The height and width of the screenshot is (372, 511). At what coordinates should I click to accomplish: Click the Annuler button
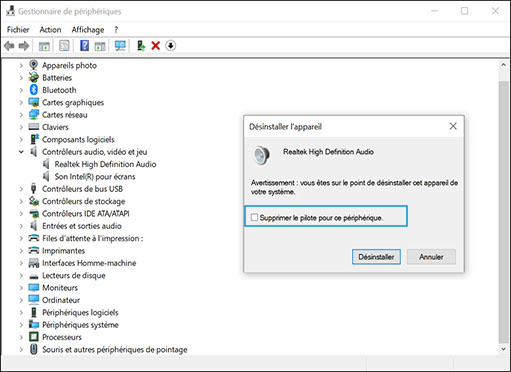pyautogui.click(x=431, y=257)
